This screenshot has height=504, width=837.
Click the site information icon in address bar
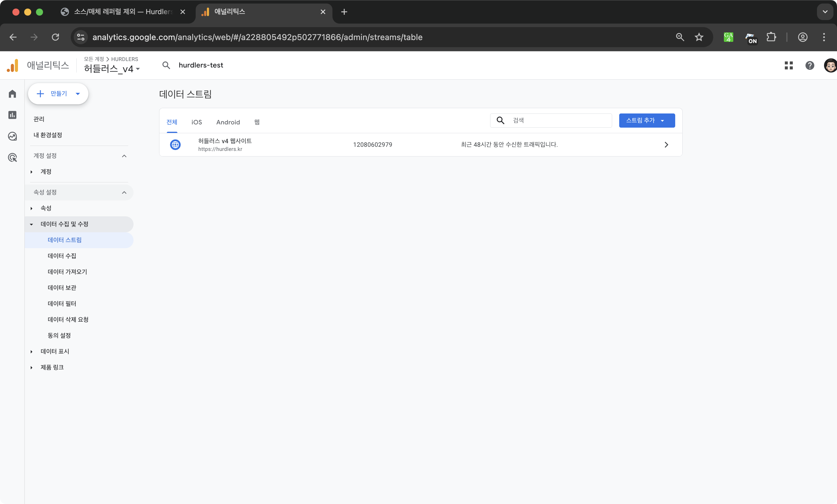coord(81,37)
